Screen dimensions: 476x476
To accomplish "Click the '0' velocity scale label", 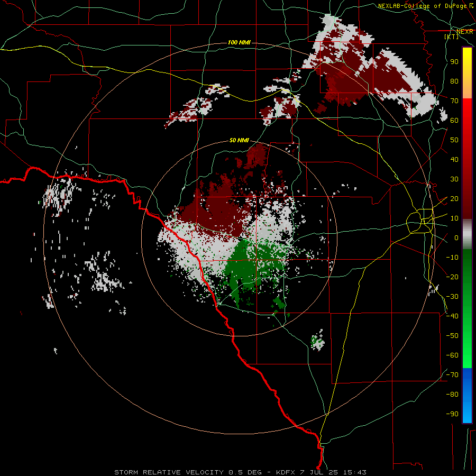I will (x=456, y=237).
